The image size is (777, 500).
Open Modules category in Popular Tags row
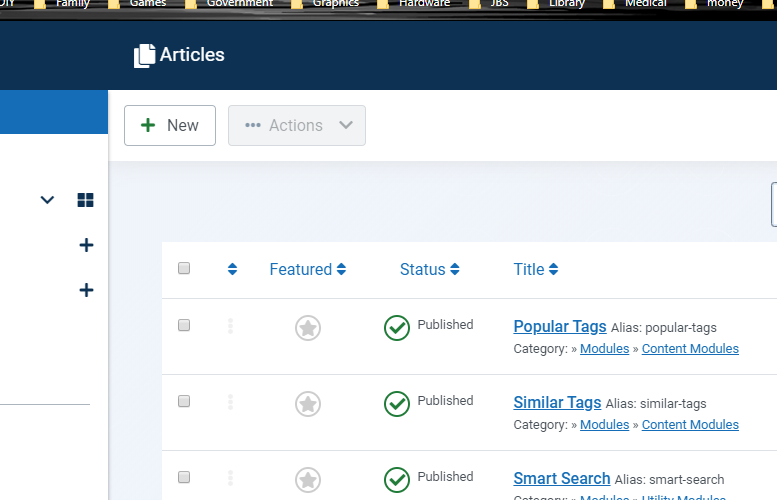605,349
